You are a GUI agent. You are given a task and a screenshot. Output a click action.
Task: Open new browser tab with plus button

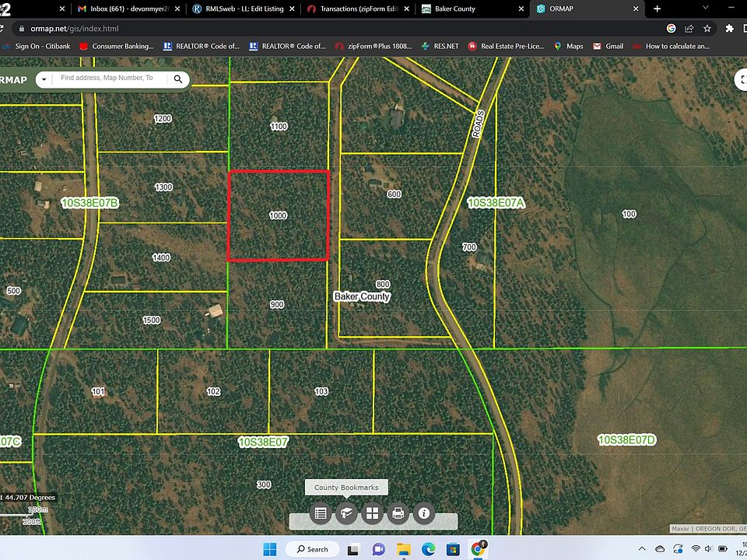coord(658,9)
